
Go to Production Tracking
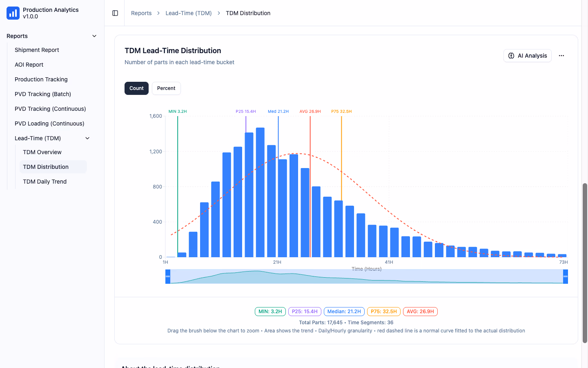41,79
